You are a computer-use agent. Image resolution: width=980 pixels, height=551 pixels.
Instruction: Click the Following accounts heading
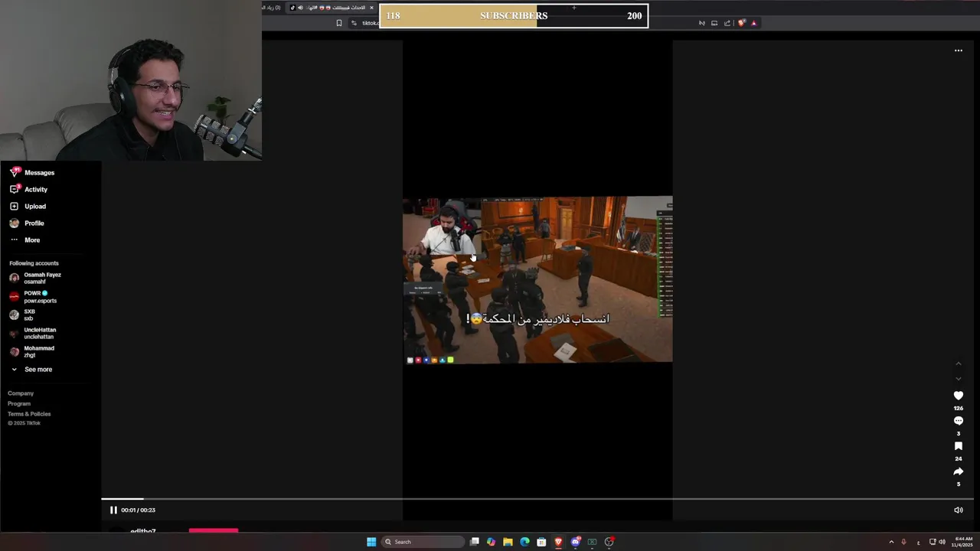(34, 263)
